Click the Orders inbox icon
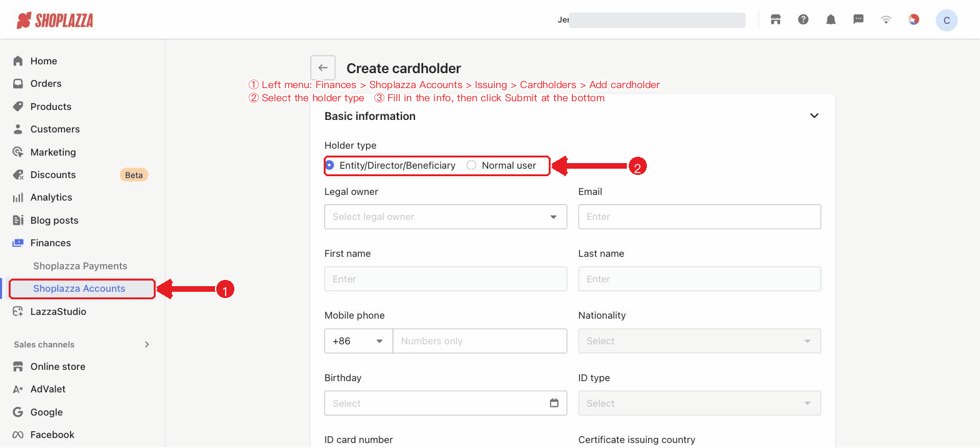This screenshot has width=980, height=448. [18, 83]
